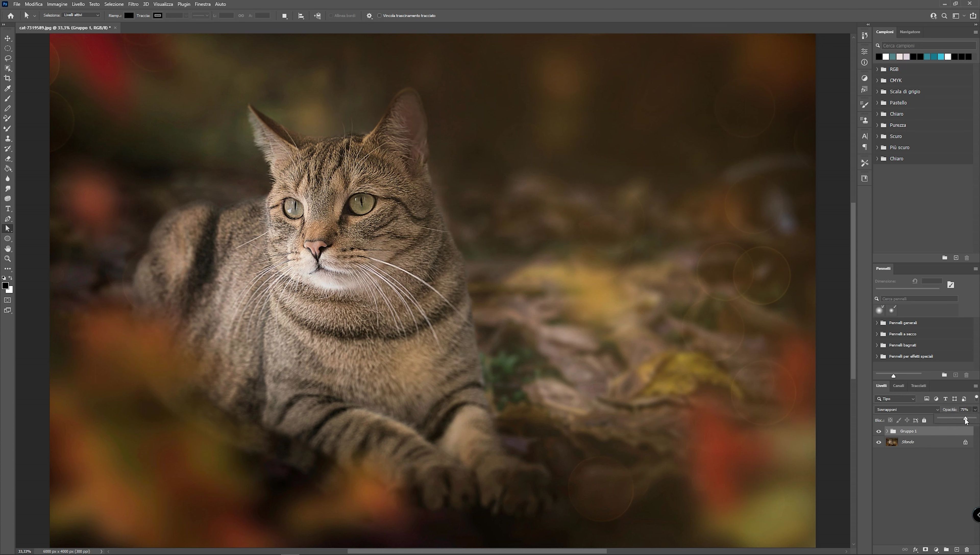Hide the Gruppo 1 layer group

[x=879, y=431]
